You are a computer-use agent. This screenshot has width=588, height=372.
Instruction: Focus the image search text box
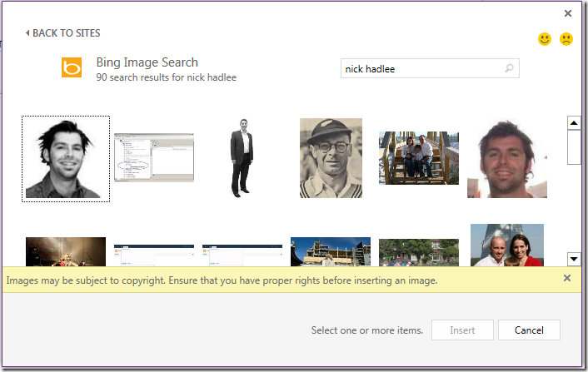click(421, 69)
